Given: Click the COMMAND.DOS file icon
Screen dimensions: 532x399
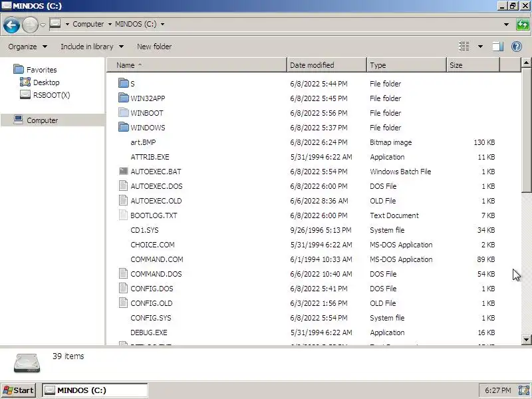Looking at the screenshot, I should click(x=124, y=273).
